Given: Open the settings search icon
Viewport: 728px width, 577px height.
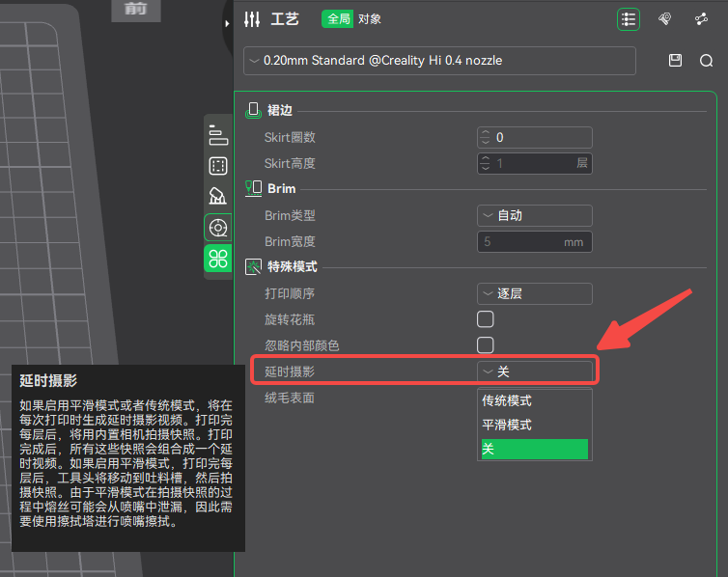Looking at the screenshot, I should (x=706, y=60).
